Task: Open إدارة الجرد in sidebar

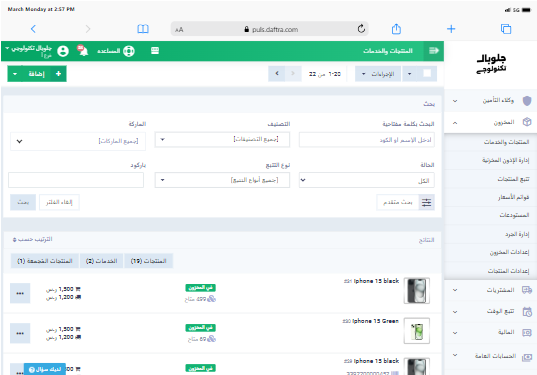Action: point(517,234)
